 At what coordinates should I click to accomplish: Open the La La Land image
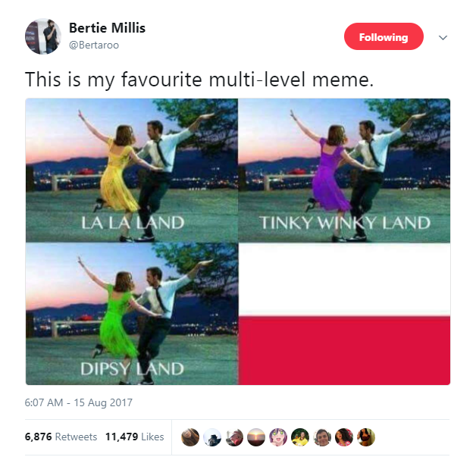(132, 171)
